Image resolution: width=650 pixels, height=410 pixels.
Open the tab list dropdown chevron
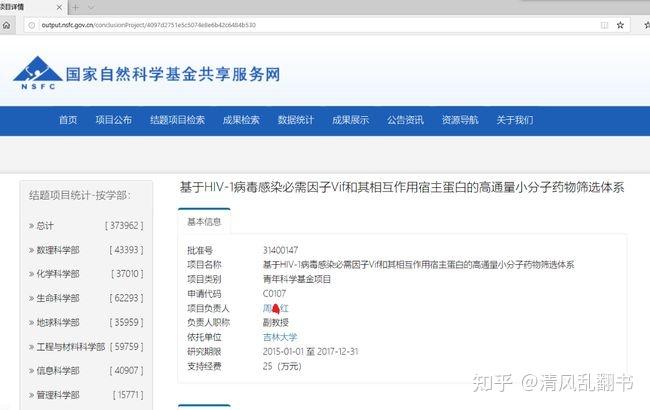(91, 7)
